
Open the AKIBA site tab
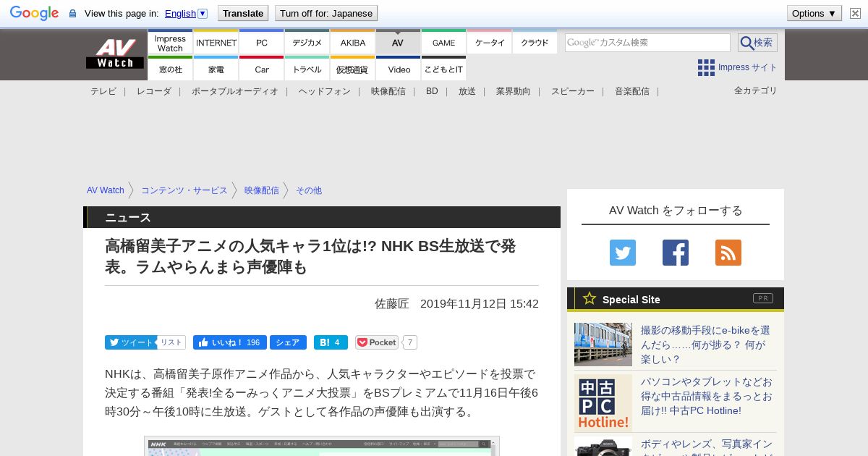pos(353,43)
